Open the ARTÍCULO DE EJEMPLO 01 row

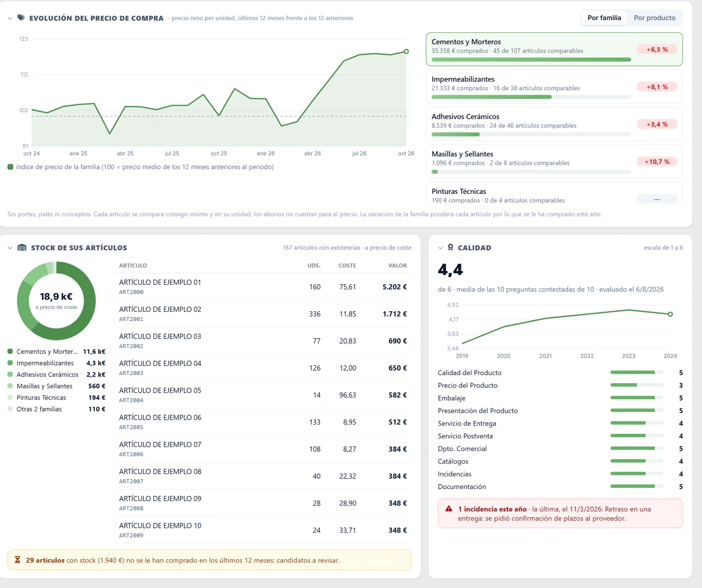click(264, 287)
